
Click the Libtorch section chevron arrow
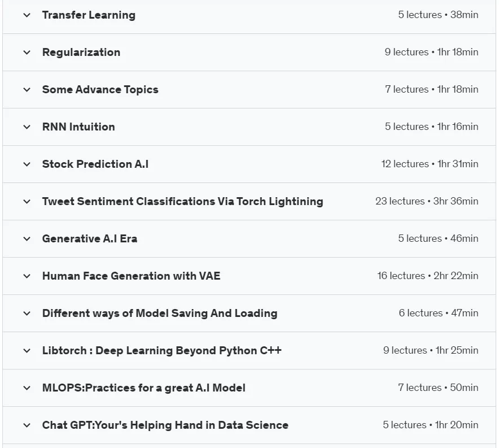(27, 351)
